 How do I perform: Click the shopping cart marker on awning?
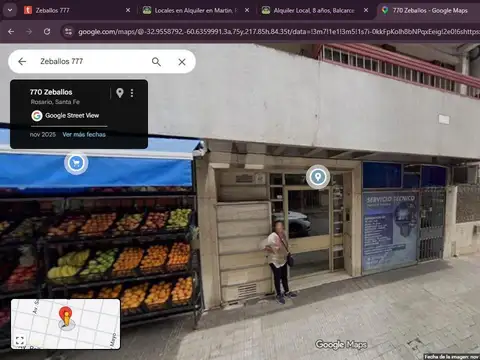pos(76,163)
